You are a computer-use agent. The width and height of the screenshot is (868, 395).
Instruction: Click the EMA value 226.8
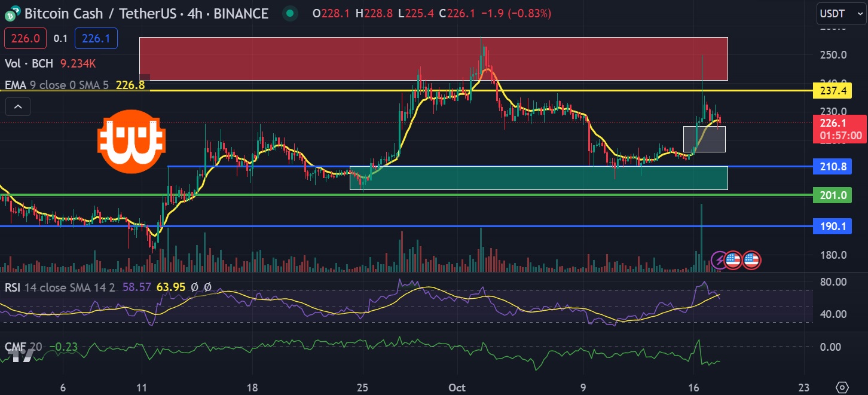(130, 85)
